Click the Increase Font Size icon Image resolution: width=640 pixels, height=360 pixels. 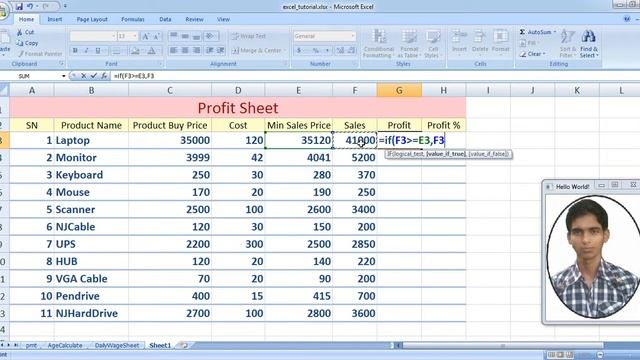point(145,36)
